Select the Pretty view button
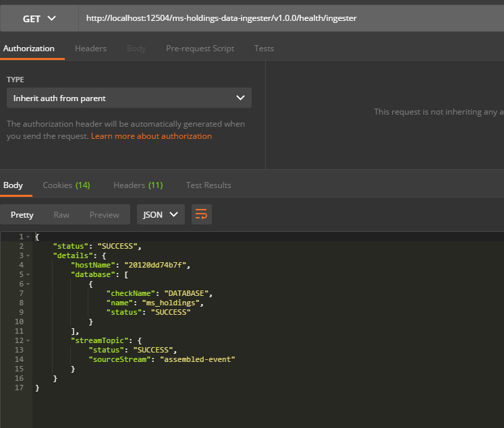 (22, 215)
